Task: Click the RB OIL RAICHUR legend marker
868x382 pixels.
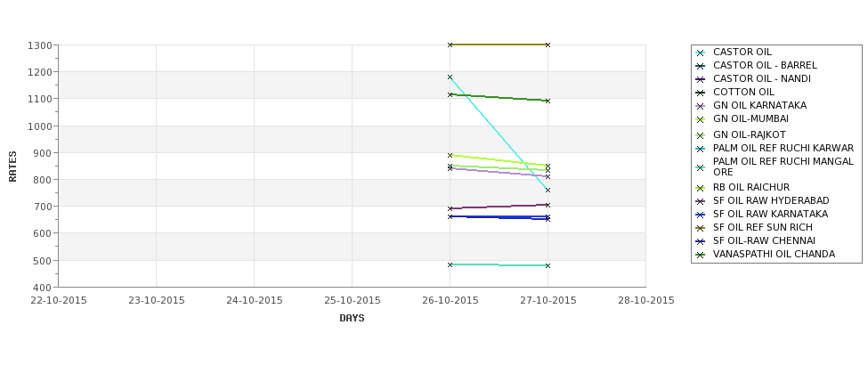Action: [x=701, y=188]
